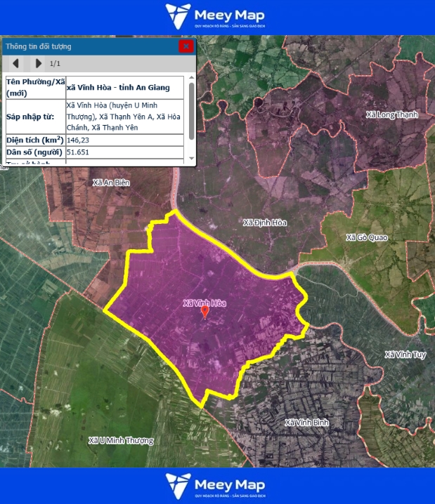Click the Meey Map logo in top header
The height and width of the screenshot is (504, 435).
pos(216,16)
